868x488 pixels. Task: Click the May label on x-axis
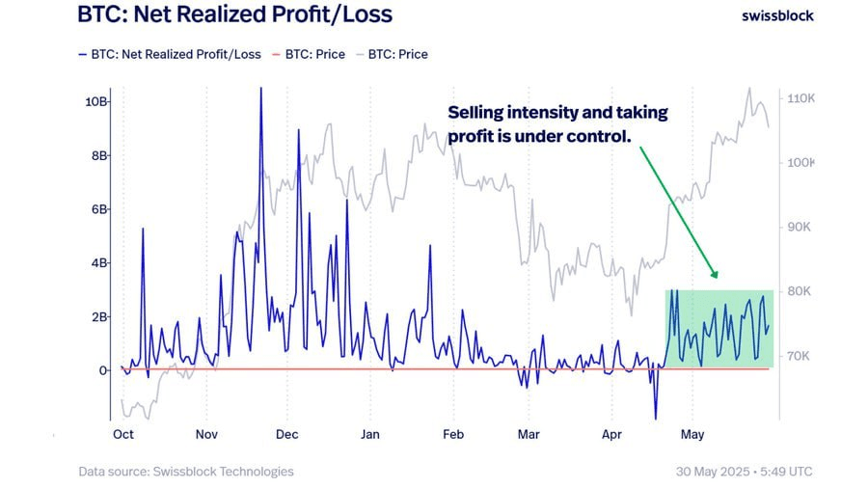(x=692, y=434)
